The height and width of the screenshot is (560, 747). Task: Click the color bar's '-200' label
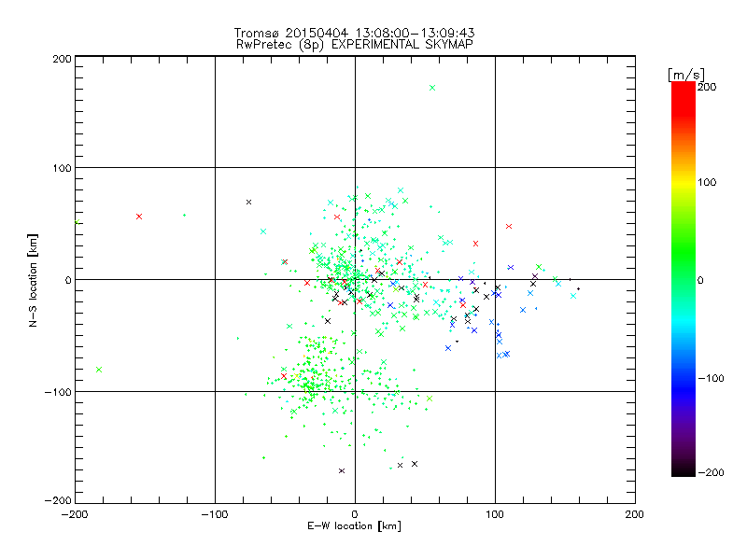click(x=711, y=472)
